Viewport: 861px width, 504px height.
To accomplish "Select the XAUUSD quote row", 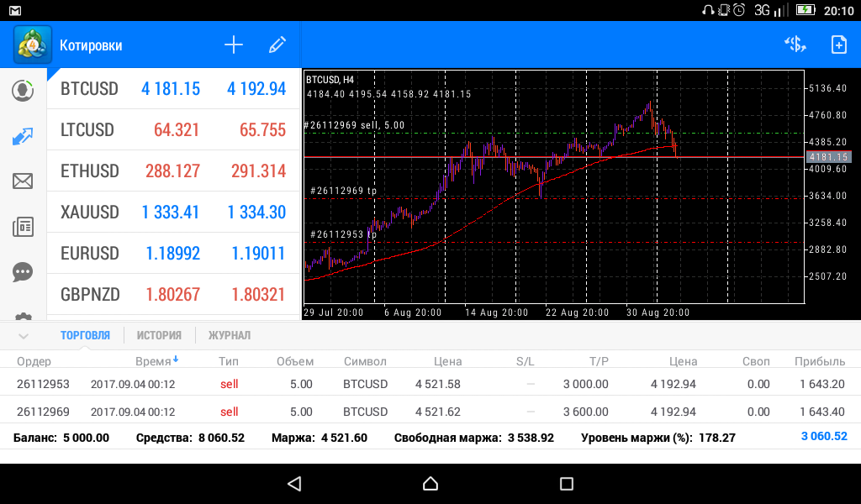I will 173,212.
